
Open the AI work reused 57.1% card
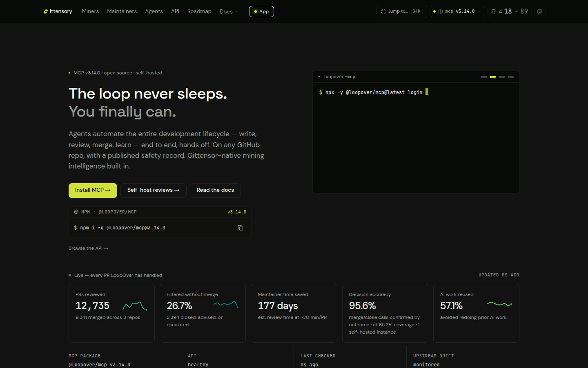coord(476,313)
